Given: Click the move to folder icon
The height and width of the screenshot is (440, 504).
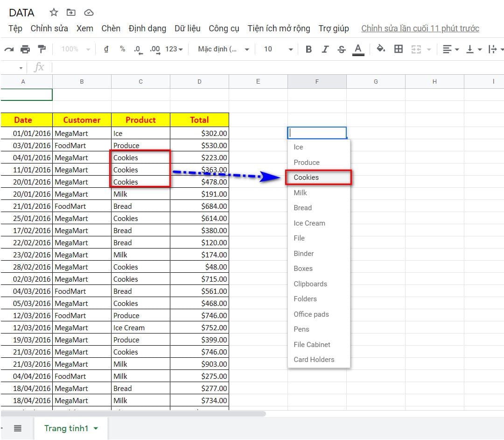Looking at the screenshot, I should pyautogui.click(x=71, y=13).
